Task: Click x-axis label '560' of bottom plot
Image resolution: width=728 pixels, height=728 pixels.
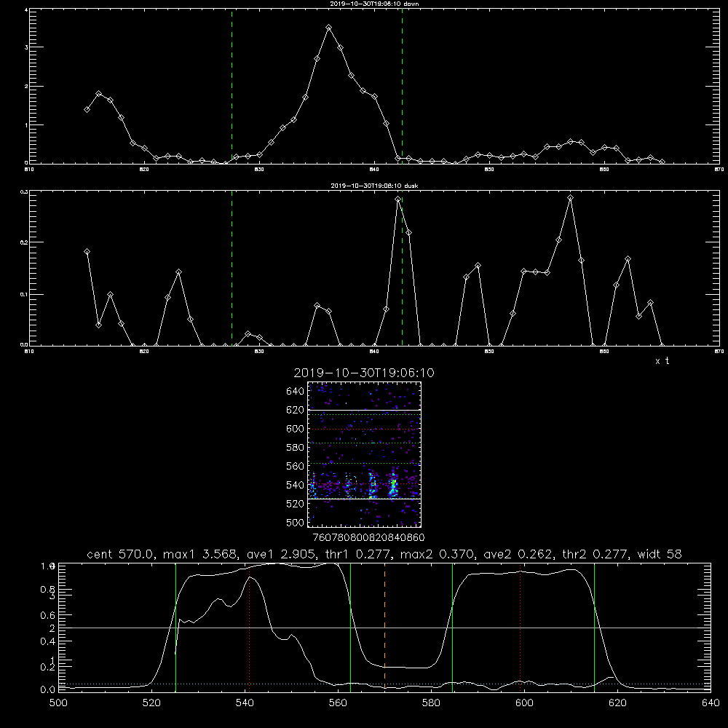Action: (x=338, y=703)
